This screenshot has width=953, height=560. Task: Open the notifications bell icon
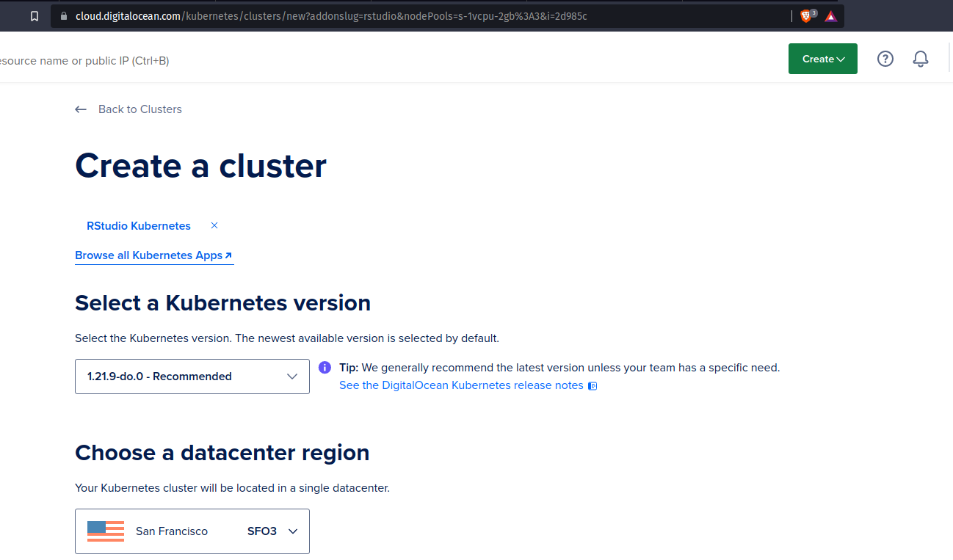pyautogui.click(x=921, y=59)
